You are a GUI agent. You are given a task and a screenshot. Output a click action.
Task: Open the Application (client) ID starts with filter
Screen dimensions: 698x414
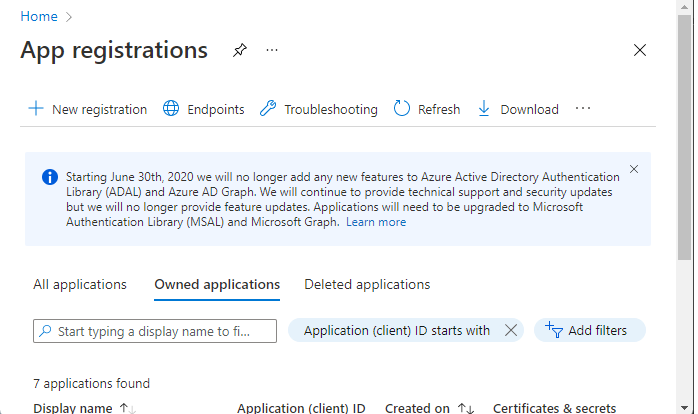click(397, 330)
